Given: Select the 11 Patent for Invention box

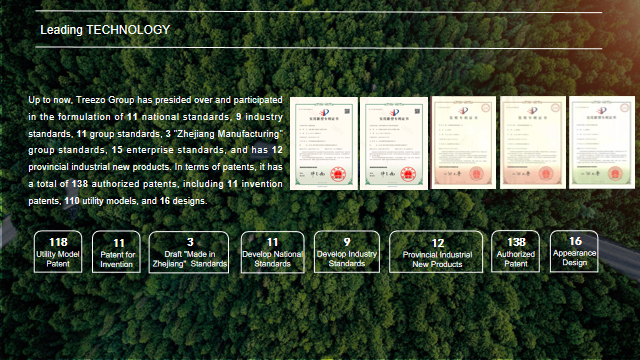Looking at the screenshot, I should click(x=116, y=252).
